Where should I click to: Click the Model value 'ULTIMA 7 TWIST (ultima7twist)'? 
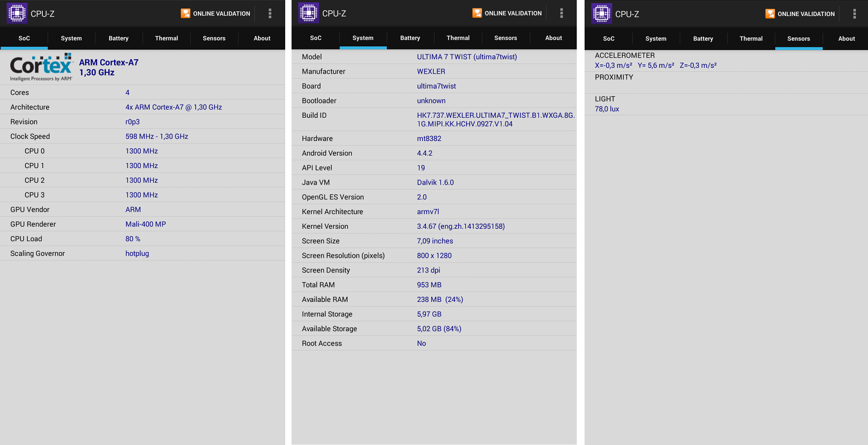pyautogui.click(x=467, y=57)
